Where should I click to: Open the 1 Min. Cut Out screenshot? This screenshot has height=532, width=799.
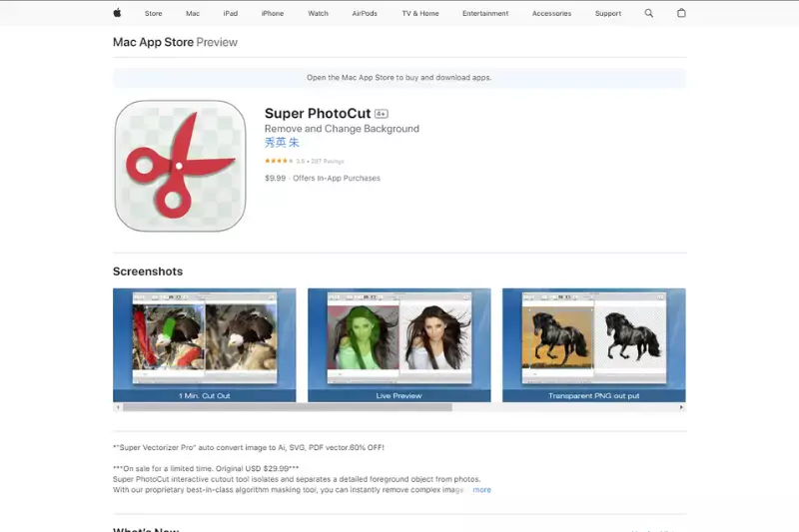(205, 345)
